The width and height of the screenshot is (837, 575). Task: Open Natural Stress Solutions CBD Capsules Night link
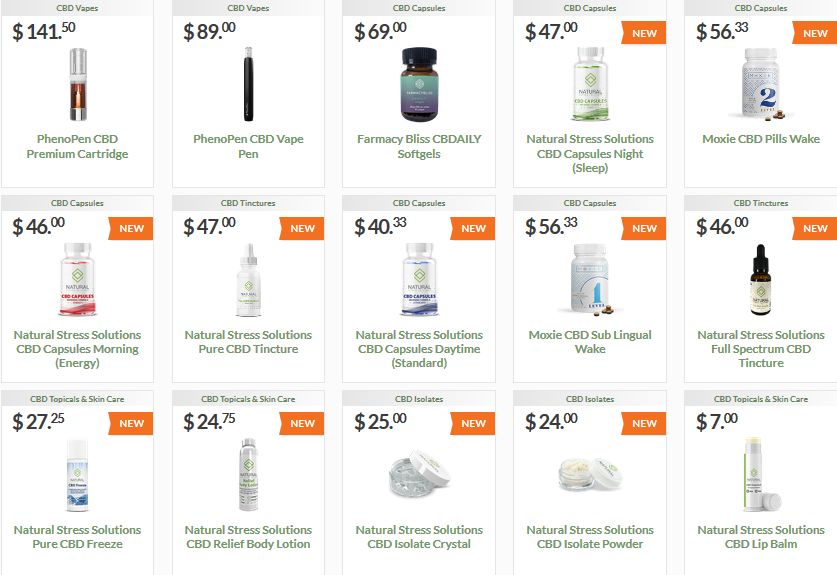point(590,153)
